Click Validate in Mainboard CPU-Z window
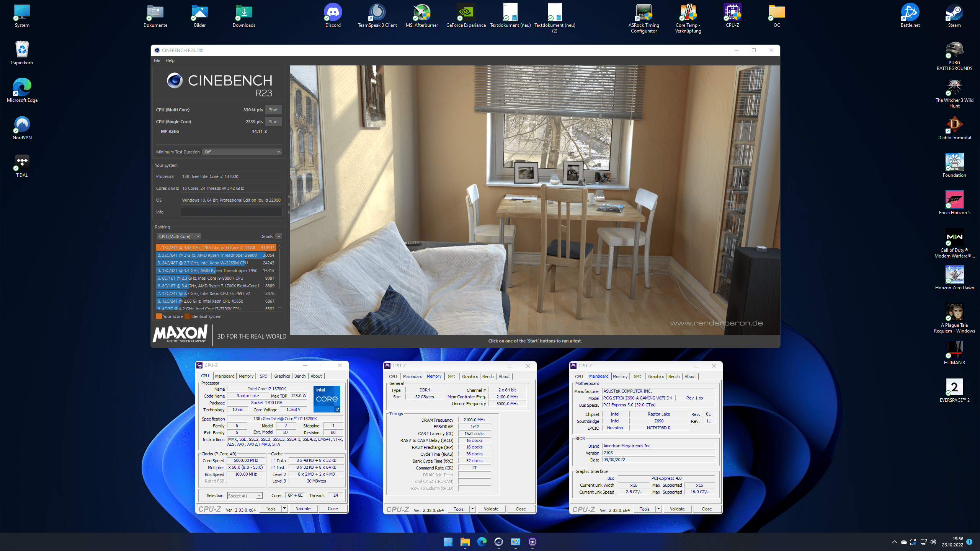Screen dimensions: 980x551 pos(677,509)
